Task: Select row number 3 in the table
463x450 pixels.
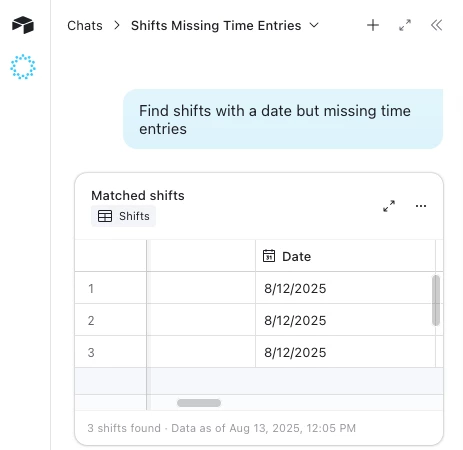Action: [x=91, y=352]
